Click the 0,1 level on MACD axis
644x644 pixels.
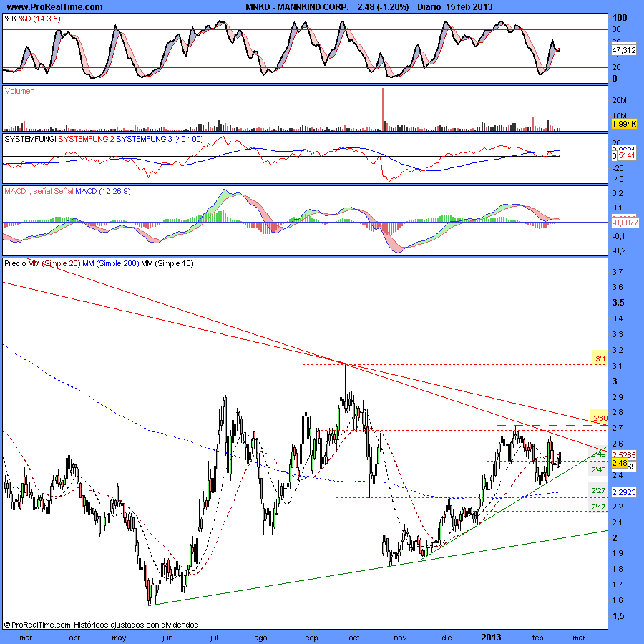click(617, 208)
